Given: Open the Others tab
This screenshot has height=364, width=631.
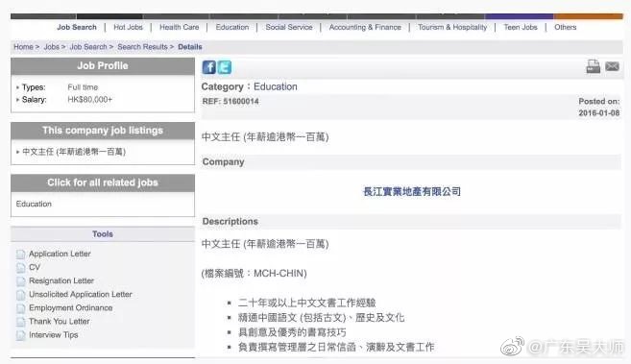Looking at the screenshot, I should tap(565, 27).
